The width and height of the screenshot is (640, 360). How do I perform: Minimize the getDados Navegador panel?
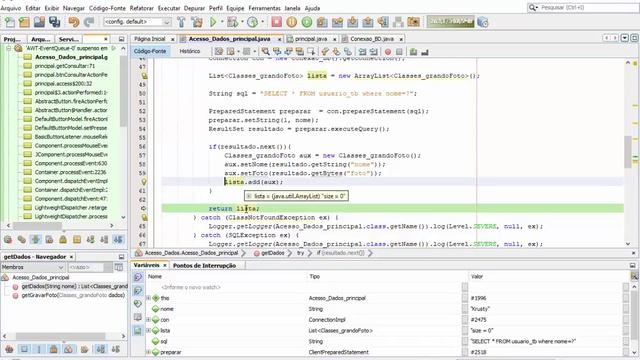click(121, 257)
